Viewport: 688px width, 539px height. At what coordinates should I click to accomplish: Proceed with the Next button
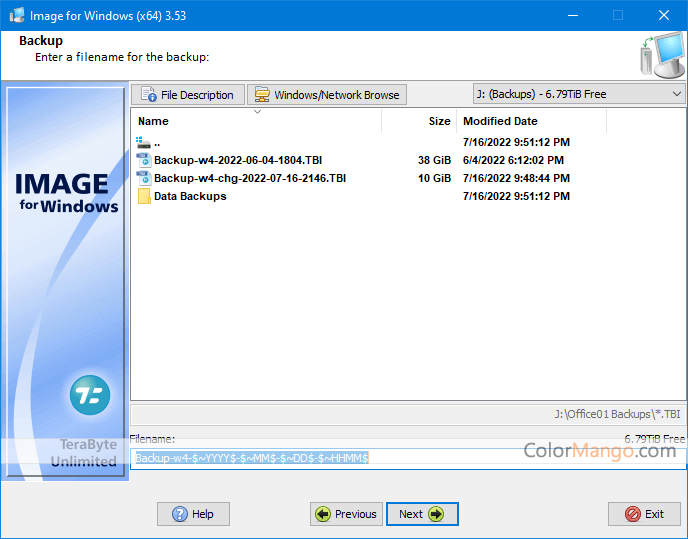pos(421,514)
